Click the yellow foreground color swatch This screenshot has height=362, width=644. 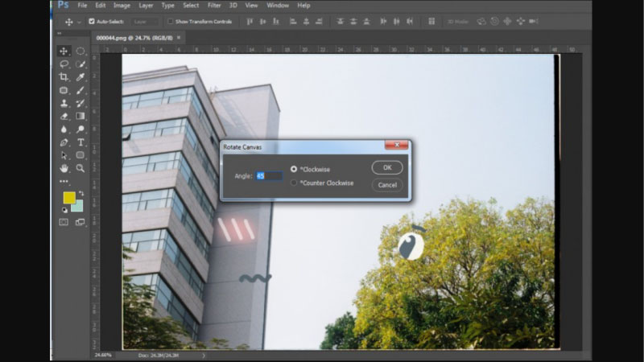point(68,198)
